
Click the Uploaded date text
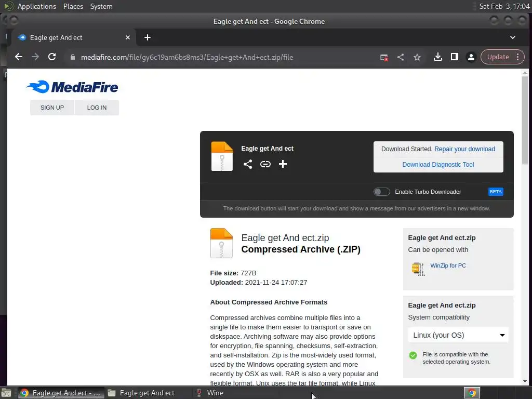pyautogui.click(x=259, y=283)
